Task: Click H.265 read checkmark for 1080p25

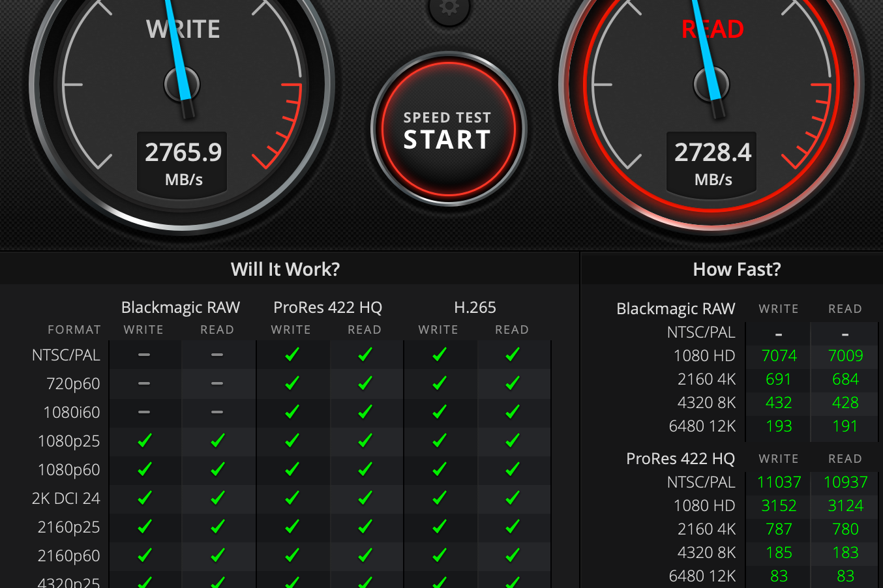Action: pyautogui.click(x=513, y=441)
